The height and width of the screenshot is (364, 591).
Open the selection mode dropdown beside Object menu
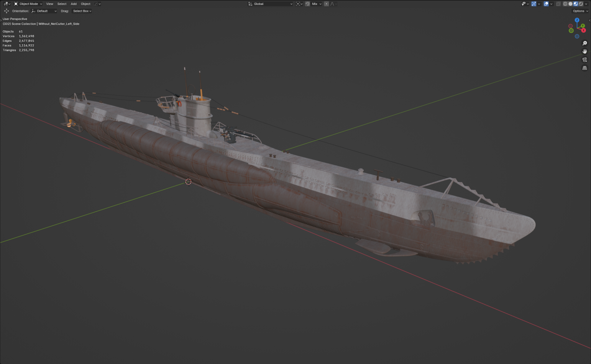[x=97, y=4]
